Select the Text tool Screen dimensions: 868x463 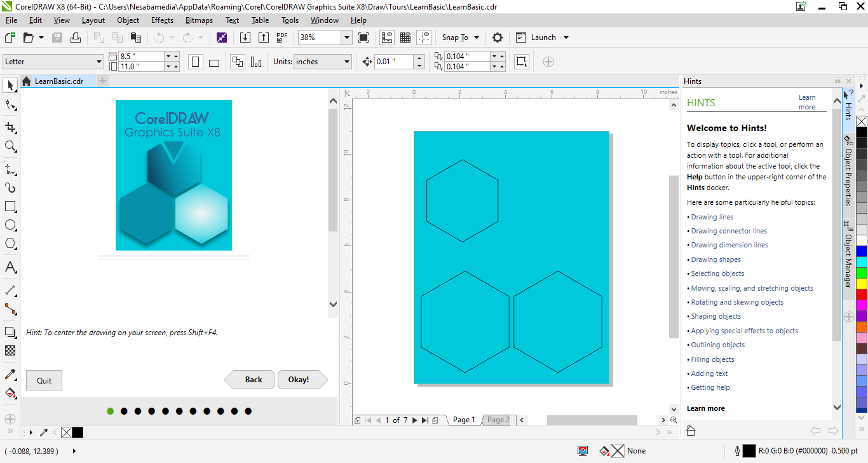pyautogui.click(x=10, y=267)
